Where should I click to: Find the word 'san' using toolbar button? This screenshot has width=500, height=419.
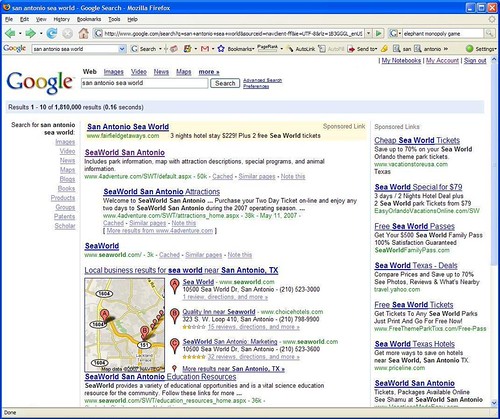pyautogui.click(x=402, y=49)
